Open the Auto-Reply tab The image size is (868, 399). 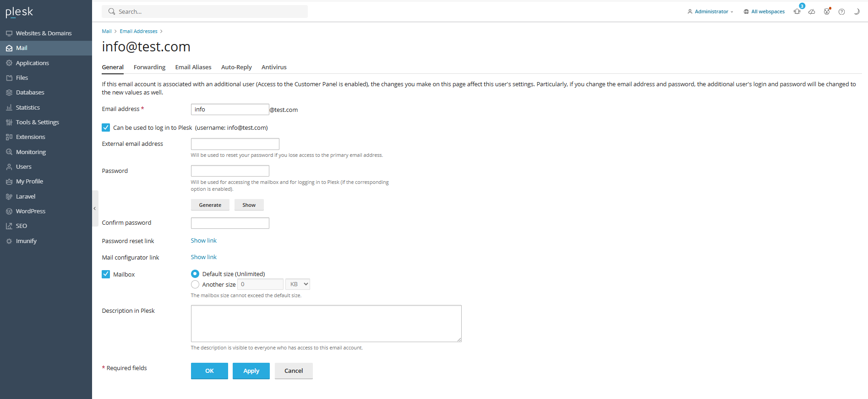236,67
